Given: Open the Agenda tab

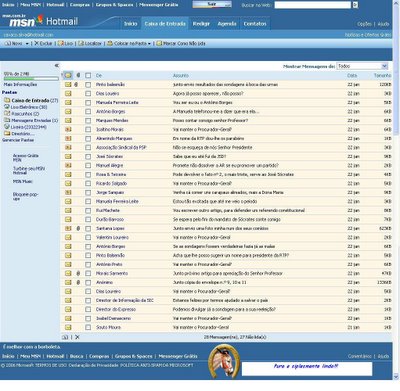Looking at the screenshot, I should [227, 24].
